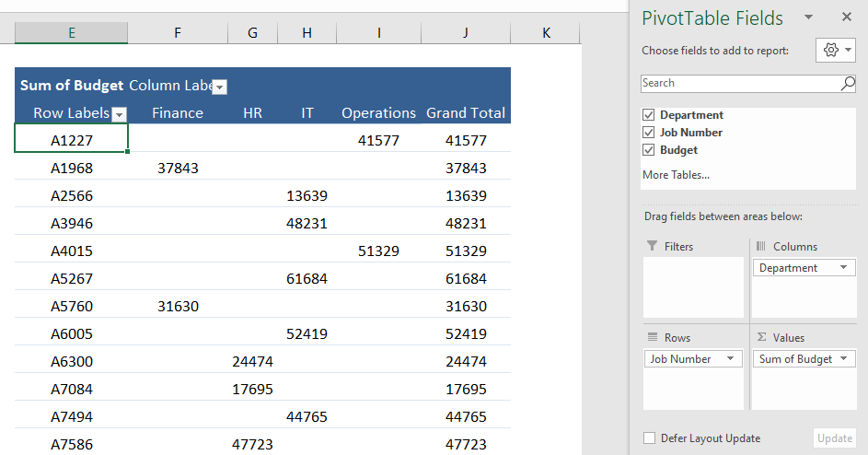Click the More Tables link
Image resolution: width=868 pixels, height=455 pixels.
[676, 175]
